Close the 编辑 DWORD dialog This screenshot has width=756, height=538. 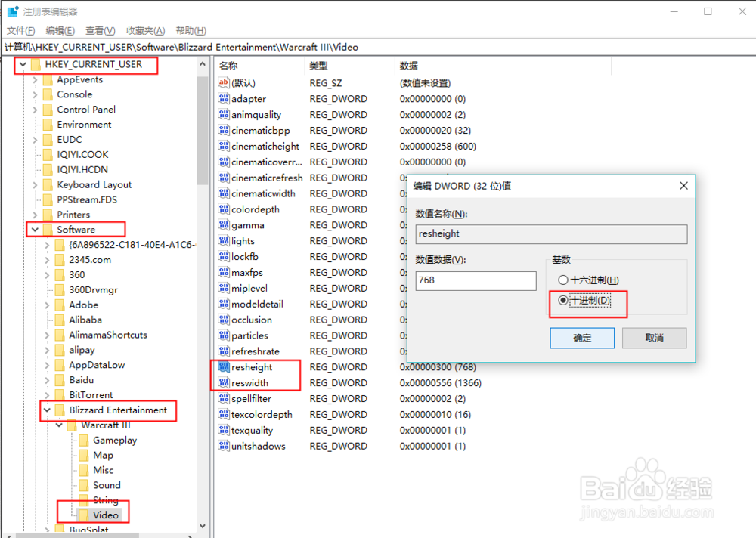coord(683,186)
